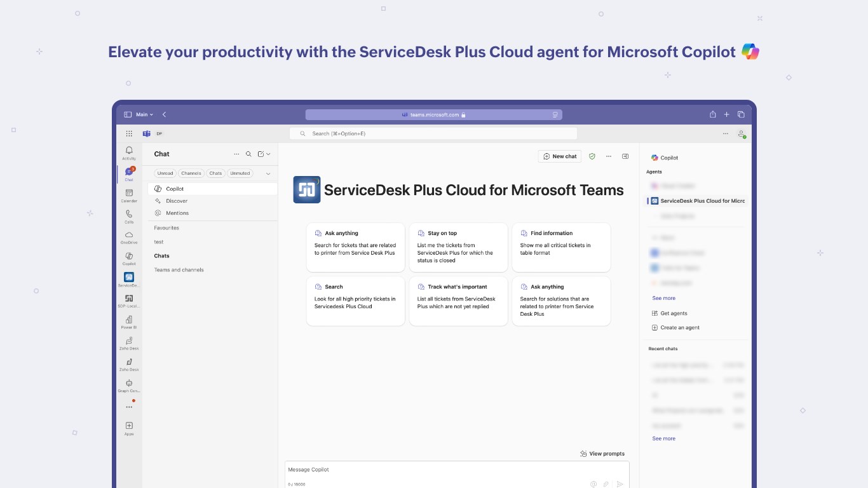Viewport: 868px width, 488px height.
Task: Toggle the browser sidebar panel icon
Action: point(128,114)
